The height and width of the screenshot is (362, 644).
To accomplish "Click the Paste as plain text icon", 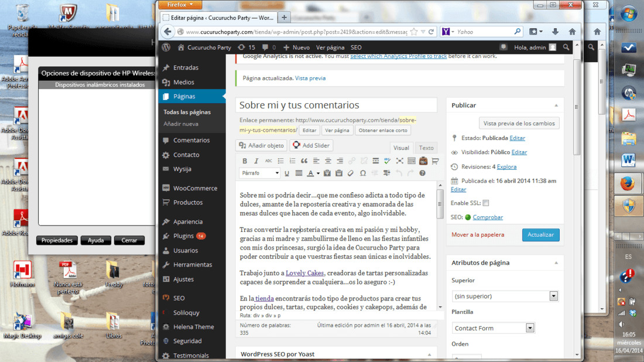I will [x=327, y=173].
